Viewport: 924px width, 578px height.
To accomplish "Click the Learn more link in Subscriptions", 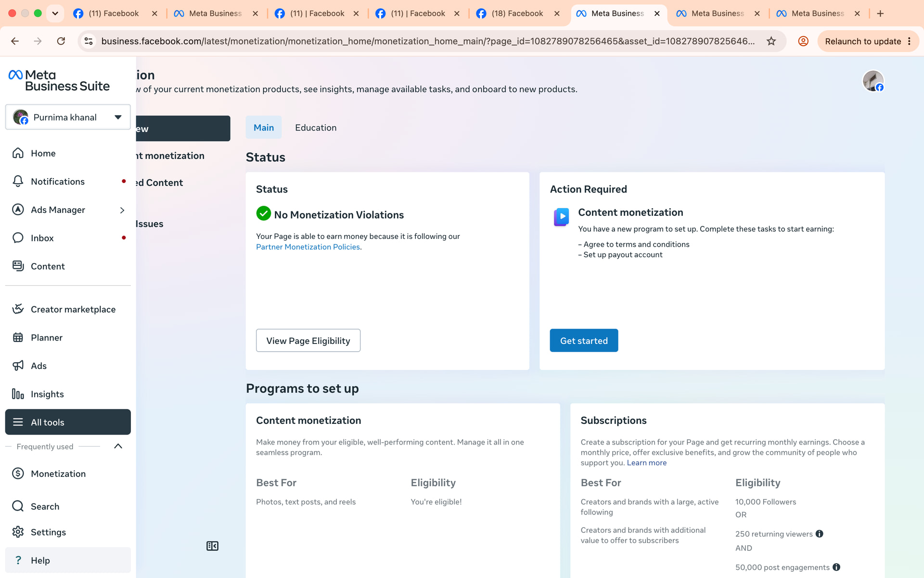I will coord(646,462).
